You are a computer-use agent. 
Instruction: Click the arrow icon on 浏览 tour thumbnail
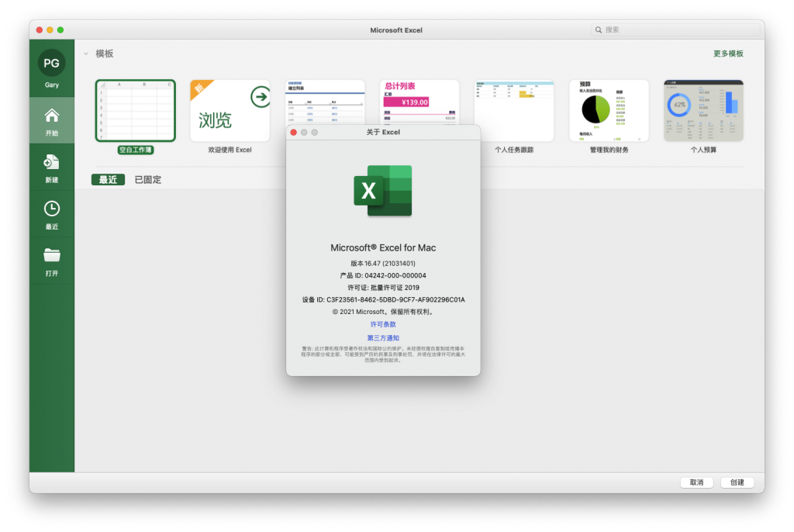click(261, 97)
